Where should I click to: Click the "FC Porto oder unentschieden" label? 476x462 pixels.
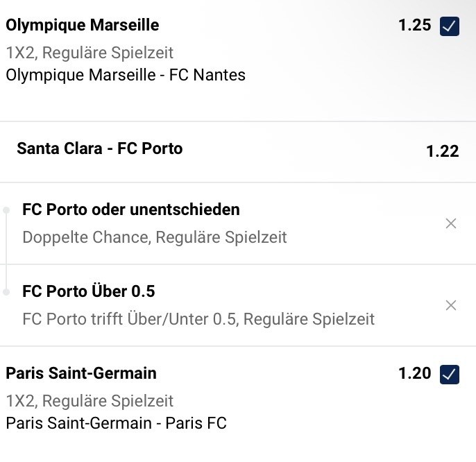tap(131, 209)
